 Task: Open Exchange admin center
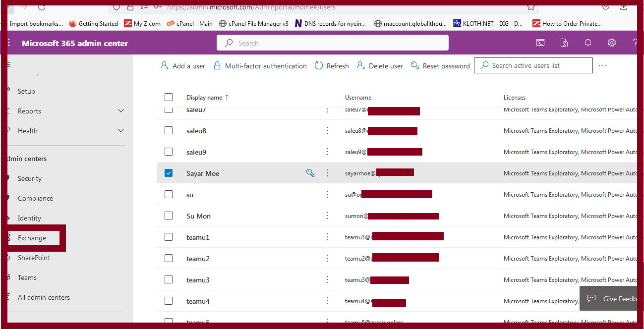32,238
